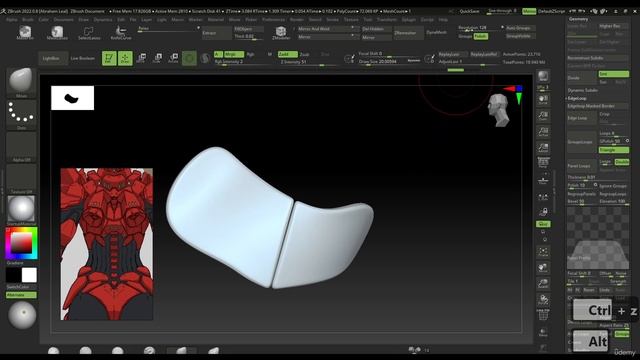Toggle Triangle option in EdgeLoop

(613, 150)
